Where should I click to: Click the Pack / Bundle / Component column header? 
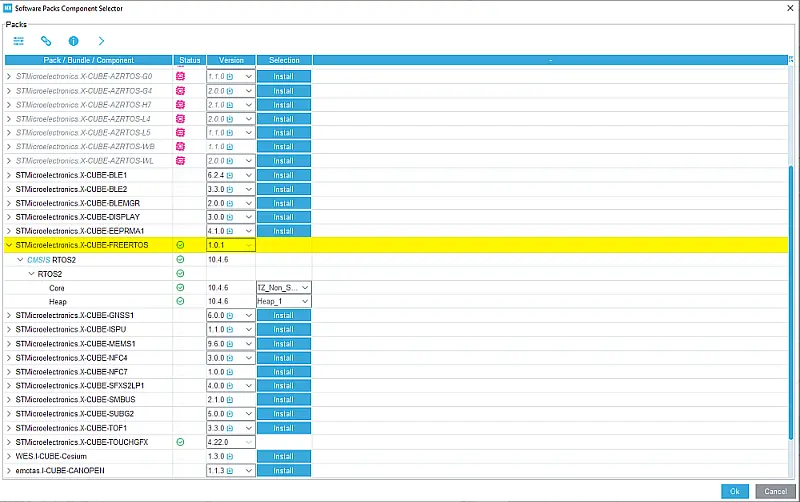coord(88,60)
